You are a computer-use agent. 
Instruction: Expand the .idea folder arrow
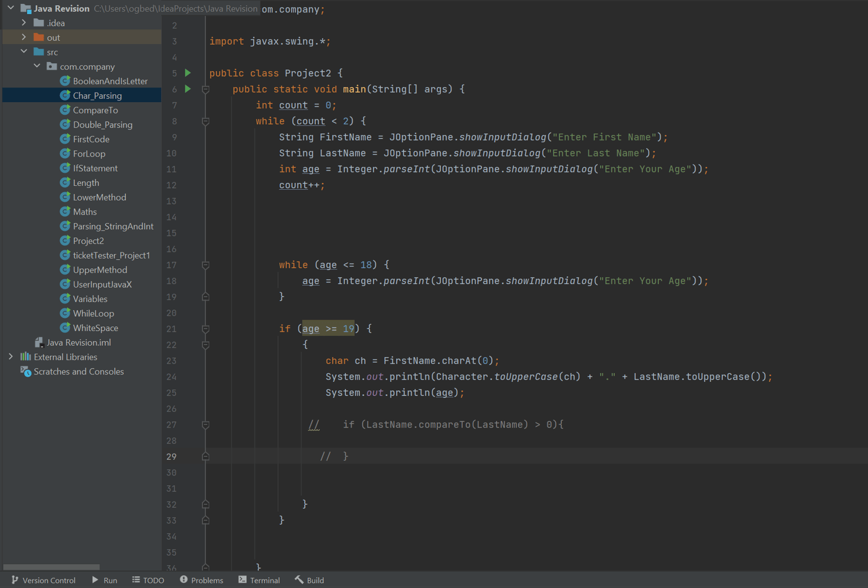tap(24, 23)
